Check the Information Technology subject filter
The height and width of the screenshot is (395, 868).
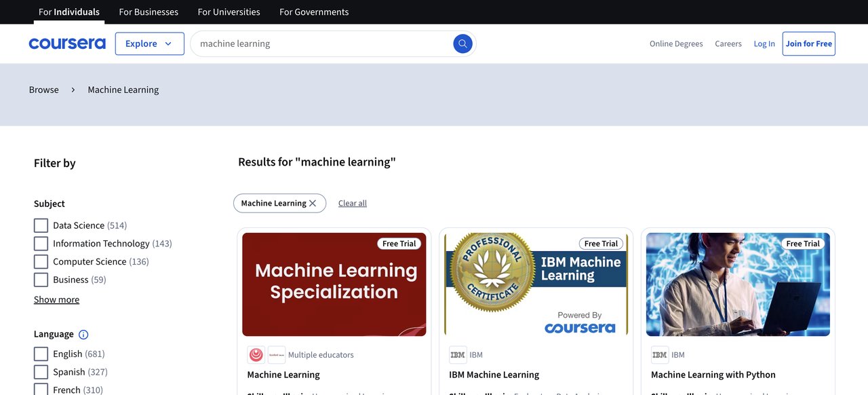coord(41,244)
